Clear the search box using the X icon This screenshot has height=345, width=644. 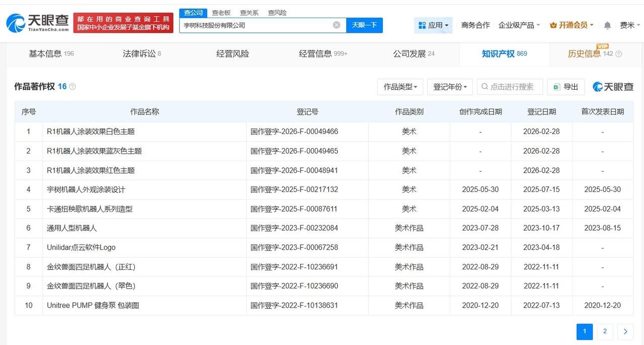point(336,24)
